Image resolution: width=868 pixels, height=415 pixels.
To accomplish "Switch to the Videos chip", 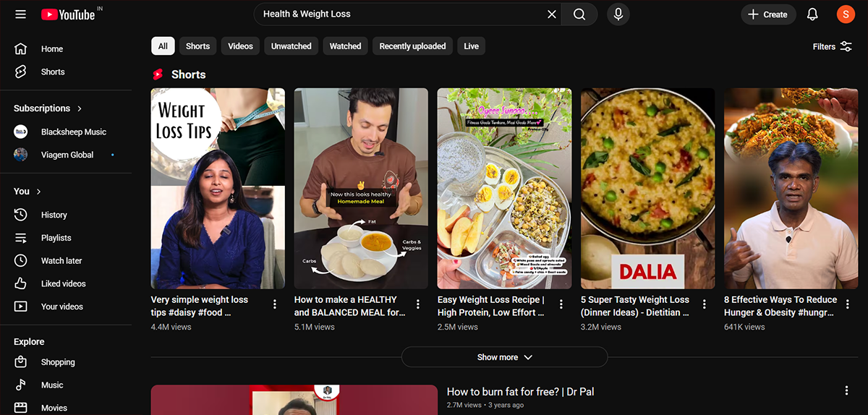I will [240, 46].
